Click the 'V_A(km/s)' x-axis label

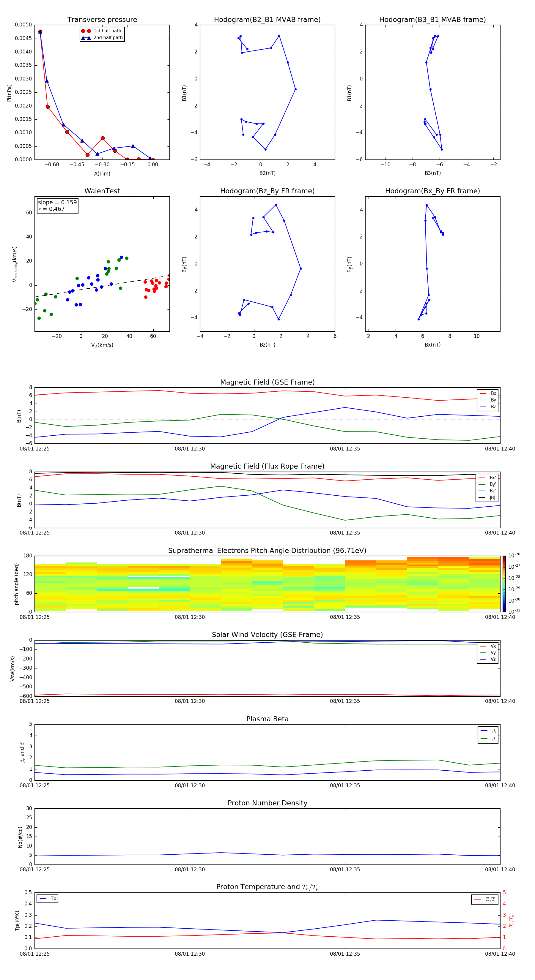(102, 345)
